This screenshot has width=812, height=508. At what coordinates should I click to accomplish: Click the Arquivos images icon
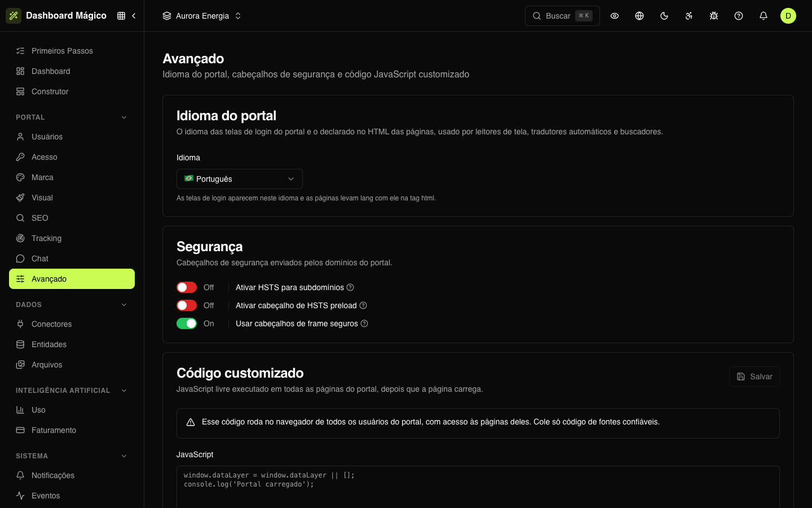pyautogui.click(x=20, y=365)
